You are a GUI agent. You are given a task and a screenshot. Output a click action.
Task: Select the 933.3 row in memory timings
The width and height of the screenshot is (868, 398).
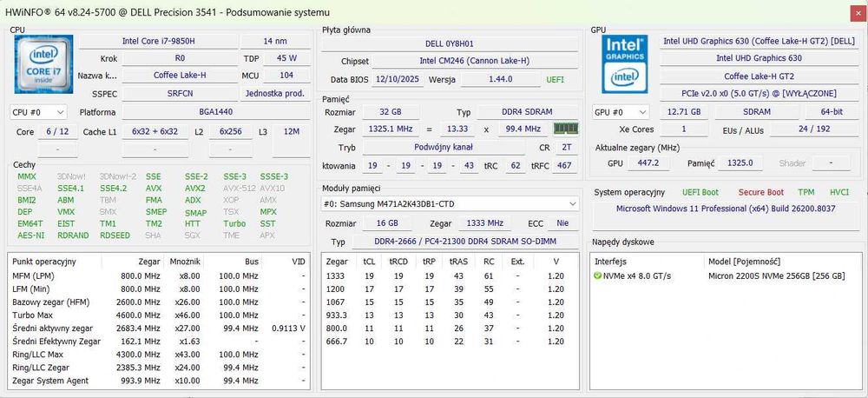point(450,315)
